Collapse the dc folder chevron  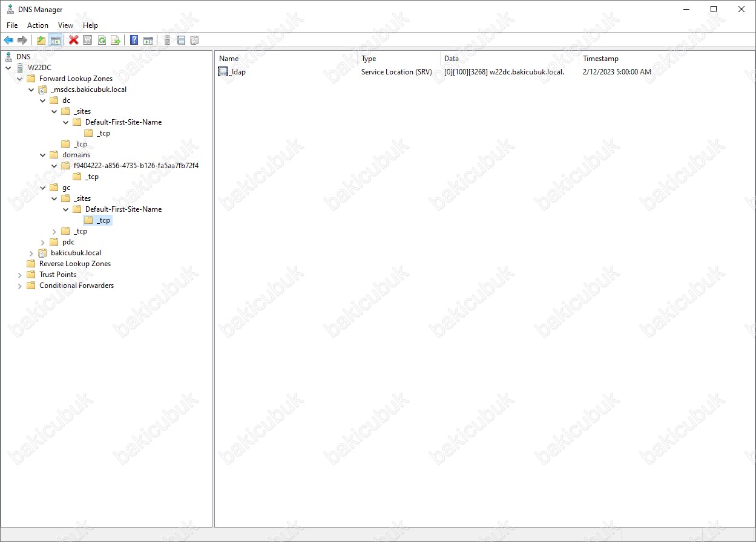click(43, 100)
